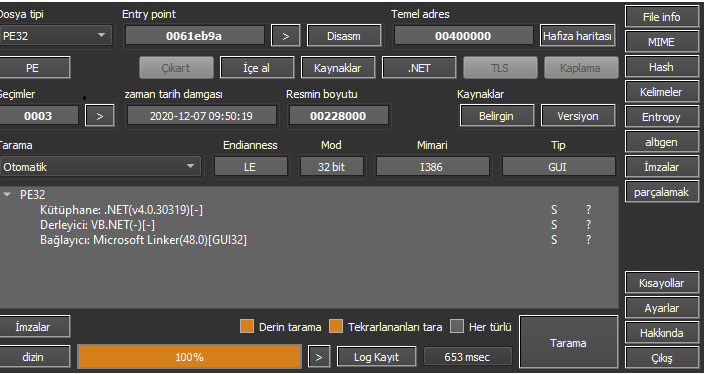Open the Kaynaklar resources button
The width and height of the screenshot is (705, 374).
(338, 68)
